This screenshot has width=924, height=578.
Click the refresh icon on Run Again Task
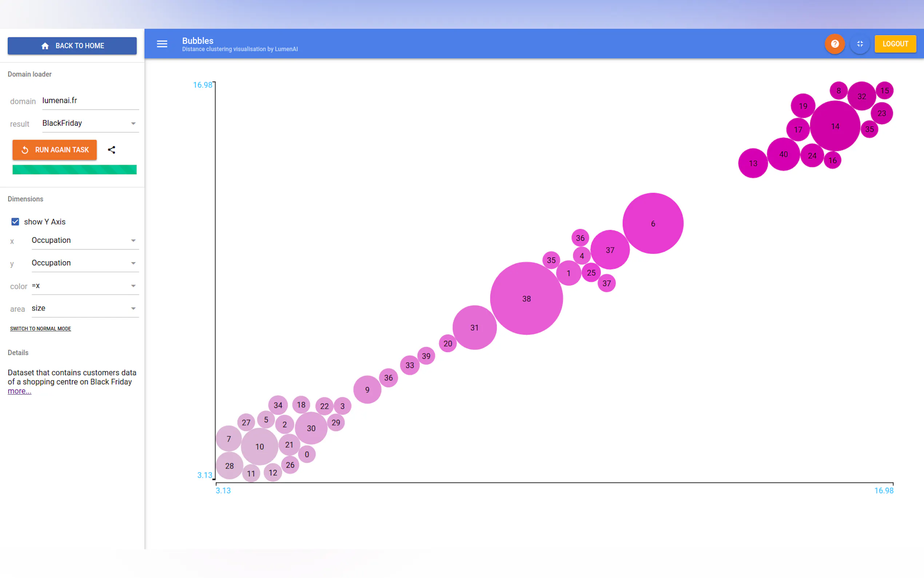point(25,150)
